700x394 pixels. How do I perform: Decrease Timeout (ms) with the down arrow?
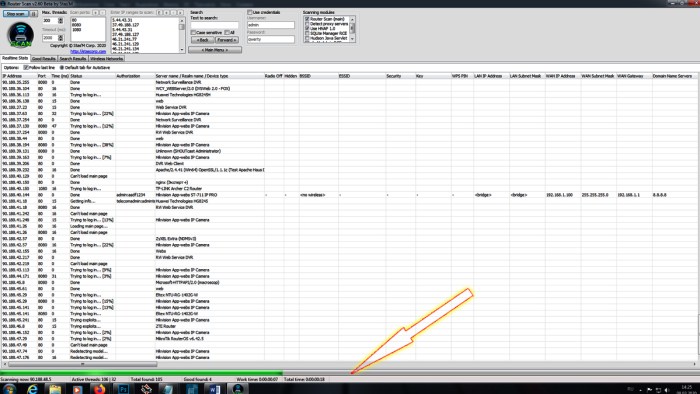(61, 39)
